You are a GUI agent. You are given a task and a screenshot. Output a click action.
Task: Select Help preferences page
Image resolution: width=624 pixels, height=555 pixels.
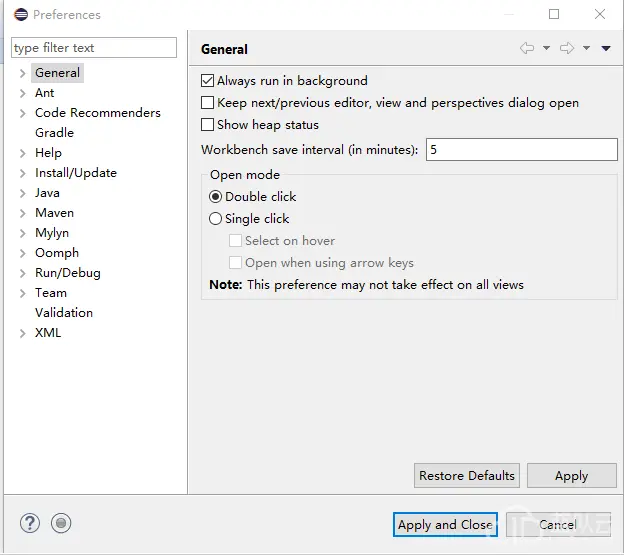48,153
